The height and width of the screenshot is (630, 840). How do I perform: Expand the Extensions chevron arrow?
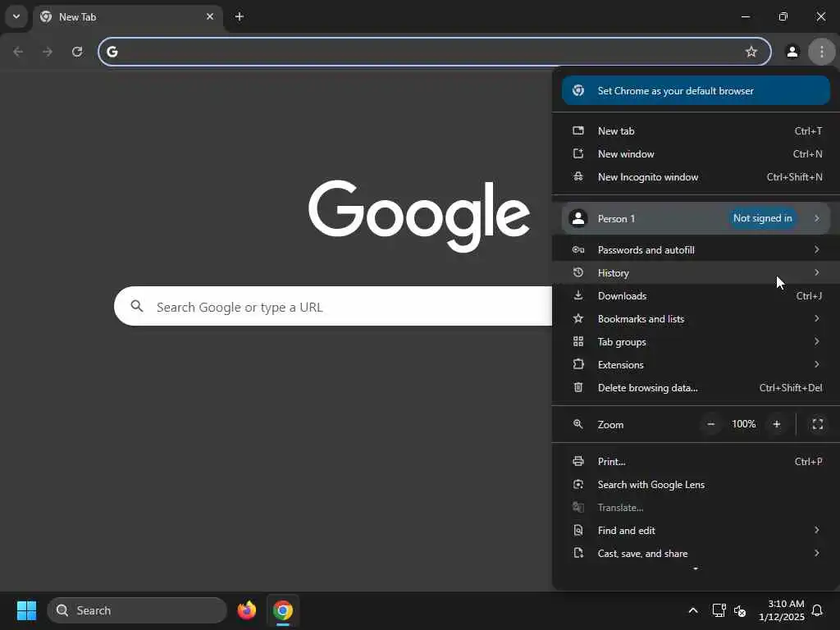tap(816, 365)
